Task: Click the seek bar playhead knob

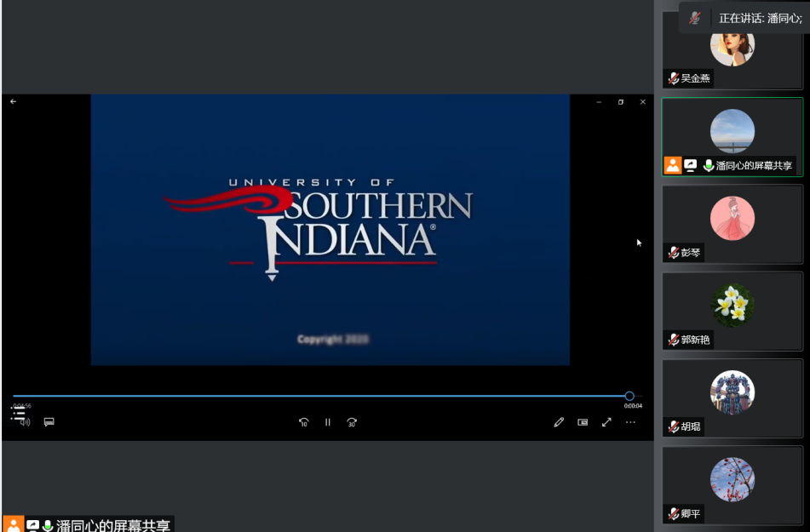Action: (x=629, y=396)
